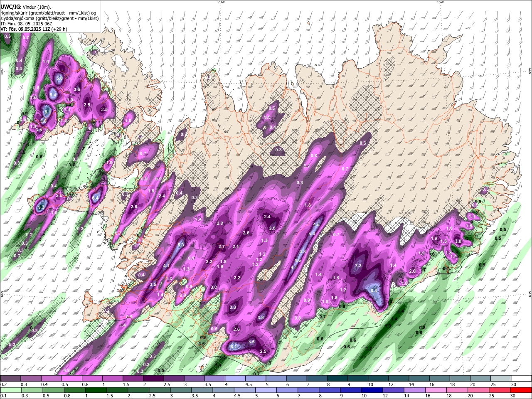Click white swatch after 30 in top legend row
Image resolution: width=532 pixels, height=399 pixels.
(521, 379)
